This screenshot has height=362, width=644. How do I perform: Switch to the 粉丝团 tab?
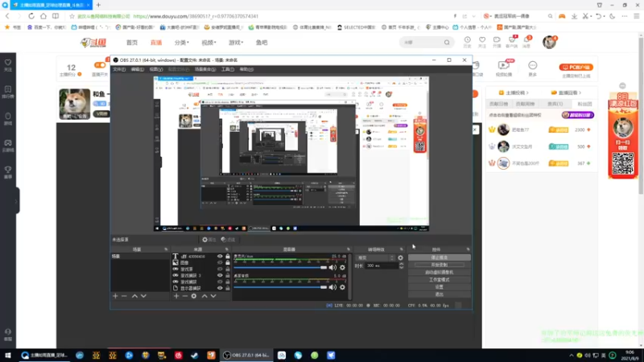point(584,104)
